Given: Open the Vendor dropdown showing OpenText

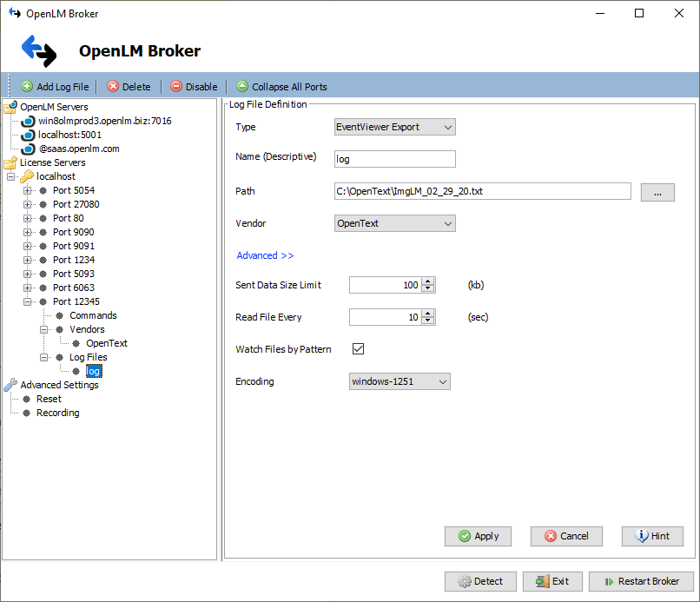Looking at the screenshot, I should coord(395,223).
